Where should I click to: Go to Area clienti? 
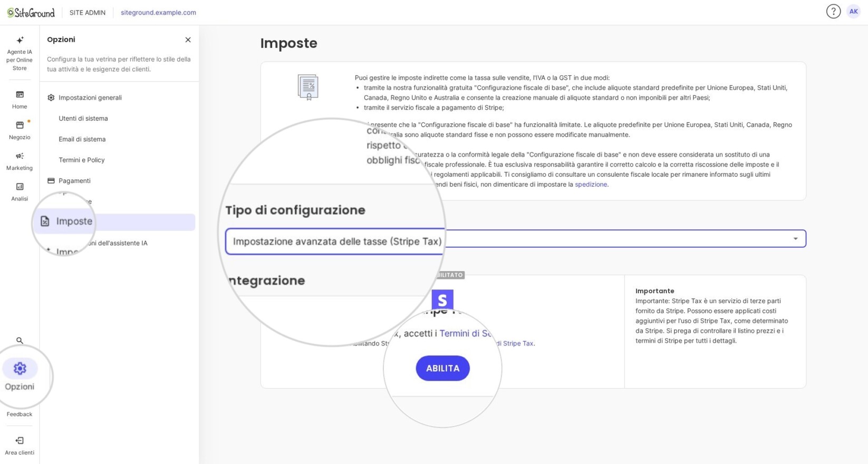click(20, 446)
